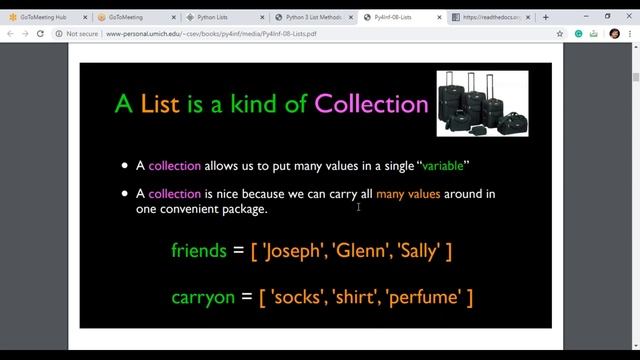Open the green Grammarly extension icon

click(578, 34)
